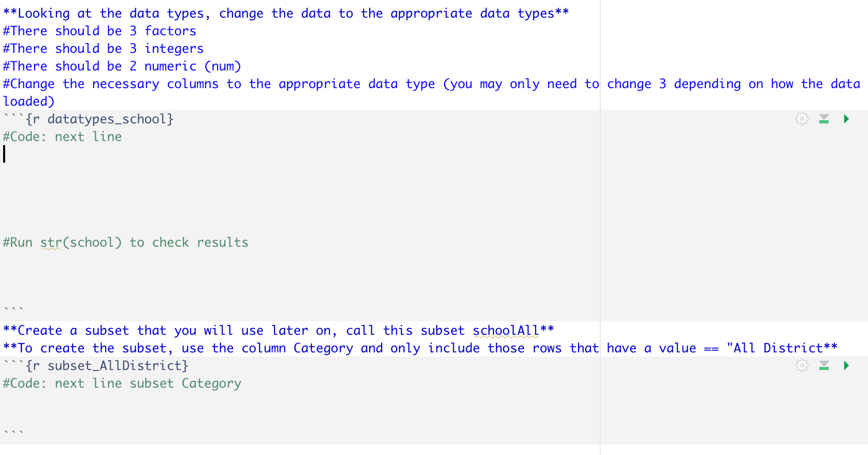868x455 pixels.
Task: Click the '#Code: next line subset Category' comment
Action: point(122,383)
